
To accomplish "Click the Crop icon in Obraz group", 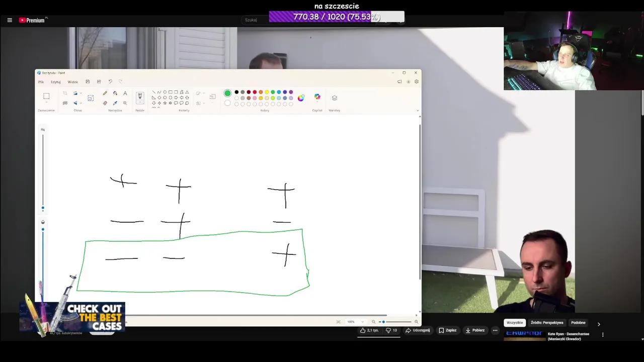I will (65, 93).
